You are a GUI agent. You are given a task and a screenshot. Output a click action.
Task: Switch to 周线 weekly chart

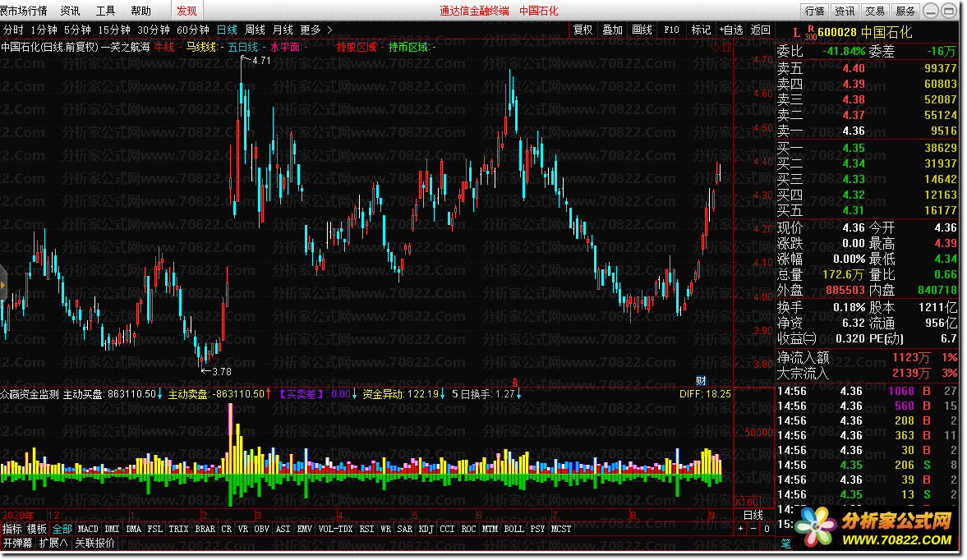255,30
